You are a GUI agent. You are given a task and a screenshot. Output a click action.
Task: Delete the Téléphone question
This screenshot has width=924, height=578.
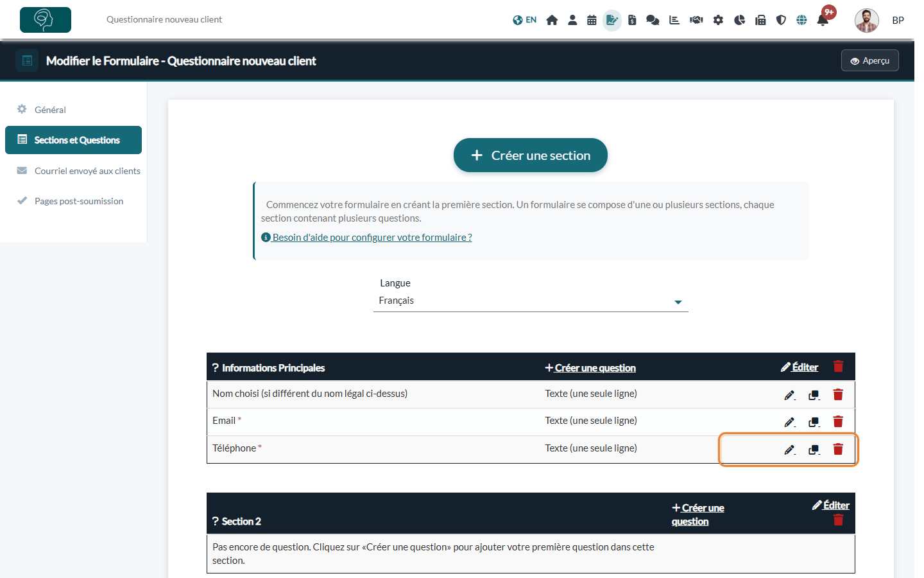838,449
